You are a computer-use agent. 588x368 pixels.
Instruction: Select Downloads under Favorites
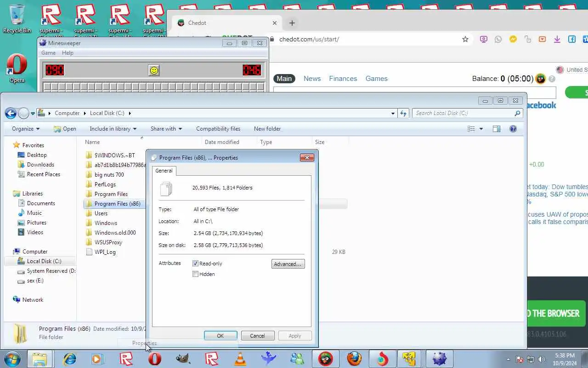(x=40, y=165)
